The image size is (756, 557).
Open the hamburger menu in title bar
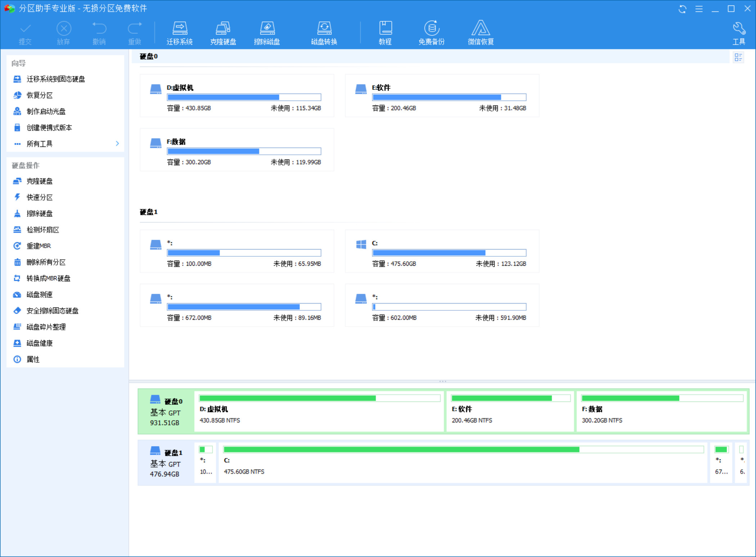pos(699,9)
